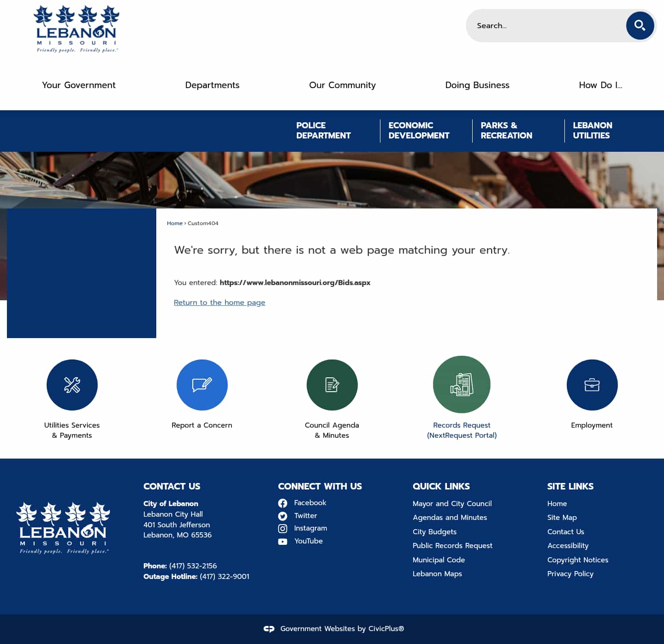Click the 401 South Jefferson address line
664x644 pixels.
[177, 525]
